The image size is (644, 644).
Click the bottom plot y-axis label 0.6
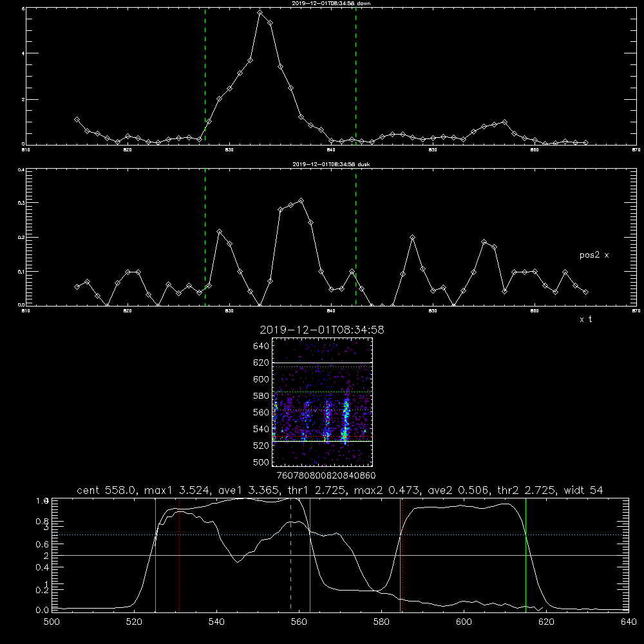pos(43,544)
